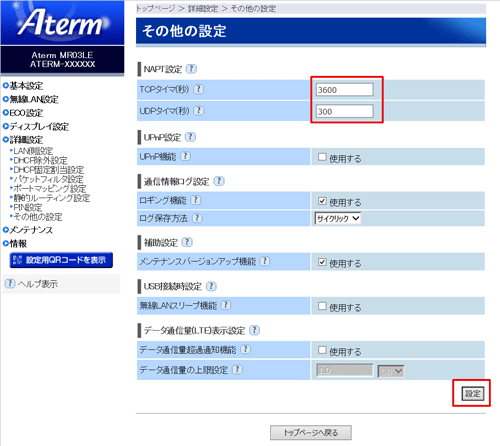Open help icon for UDPタイマ(秒)
500x446 pixels.
pos(199,110)
